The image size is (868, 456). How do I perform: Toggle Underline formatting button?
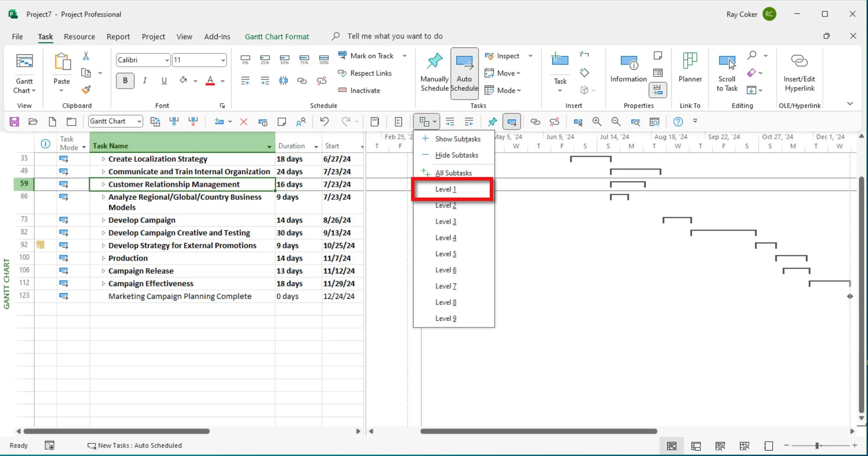pyautogui.click(x=164, y=81)
